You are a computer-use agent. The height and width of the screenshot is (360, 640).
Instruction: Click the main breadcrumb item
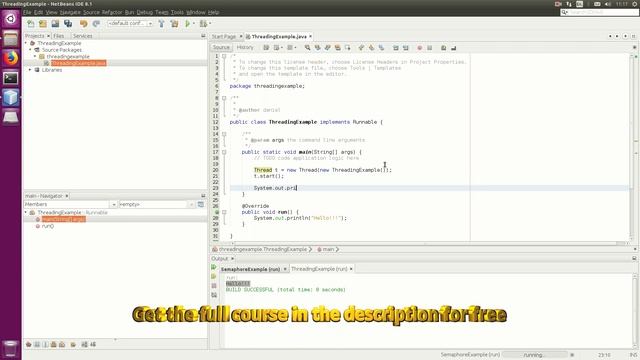(328, 249)
